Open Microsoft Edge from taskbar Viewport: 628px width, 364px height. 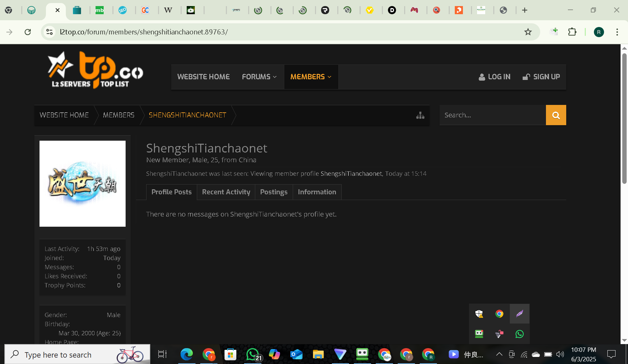click(186, 354)
